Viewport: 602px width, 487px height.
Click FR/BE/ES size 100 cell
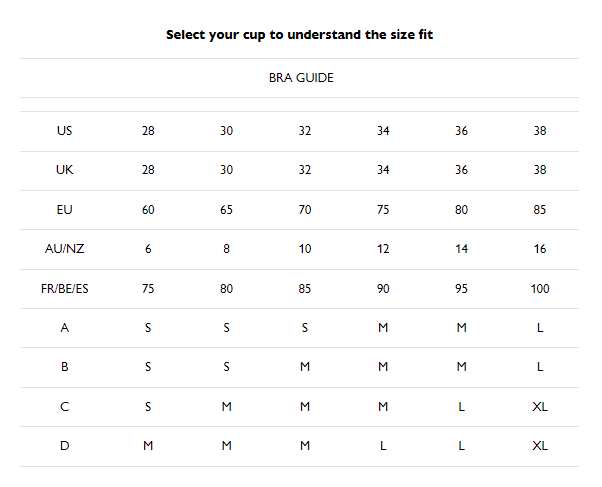540,289
